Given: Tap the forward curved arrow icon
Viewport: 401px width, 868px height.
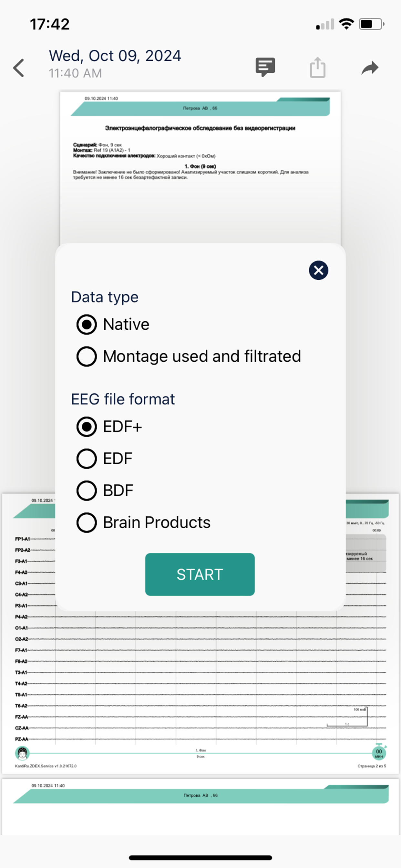Looking at the screenshot, I should [x=370, y=67].
